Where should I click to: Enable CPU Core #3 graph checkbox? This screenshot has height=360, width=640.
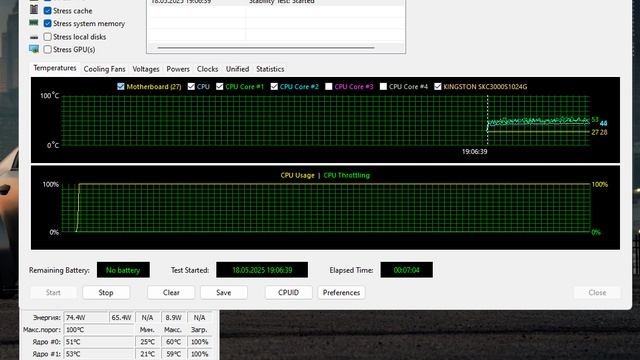pos(329,87)
